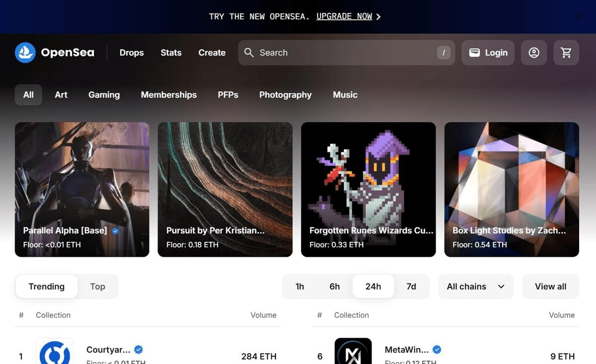Focus the Search input field
The width and height of the screenshot is (596, 364).
tap(347, 53)
